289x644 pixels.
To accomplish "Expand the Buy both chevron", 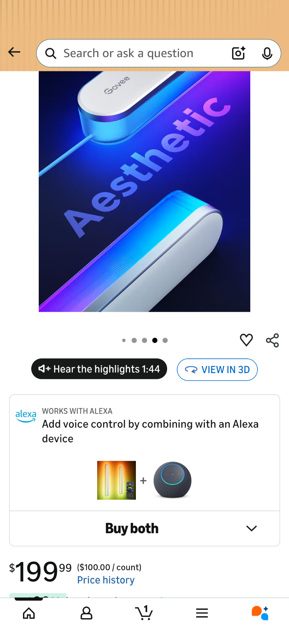I will (252, 528).
